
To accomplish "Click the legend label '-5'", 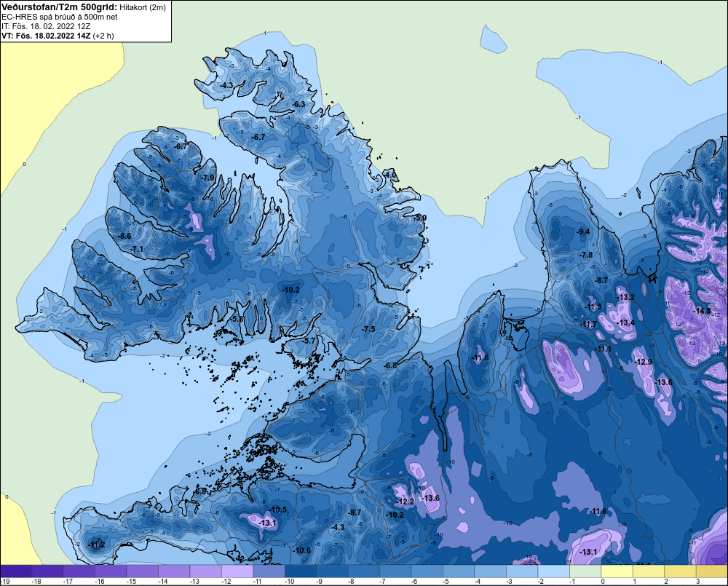I will pyautogui.click(x=447, y=582).
